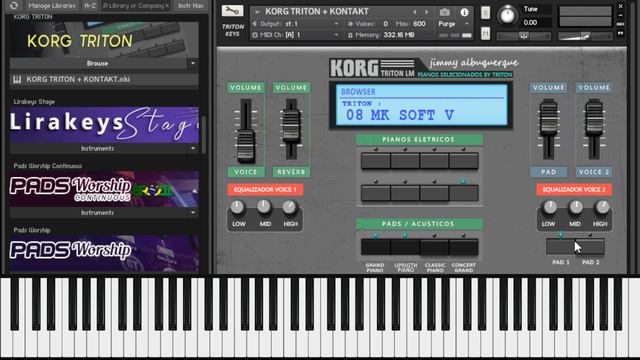Click the VOICE 2 volume fader
The height and width of the screenshot is (360, 640).
594,118
